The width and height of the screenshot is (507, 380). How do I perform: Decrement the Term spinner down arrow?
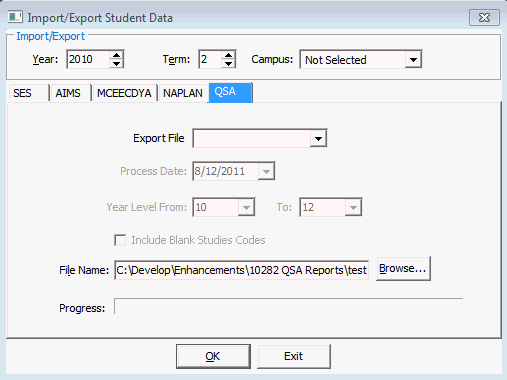pyautogui.click(x=229, y=63)
